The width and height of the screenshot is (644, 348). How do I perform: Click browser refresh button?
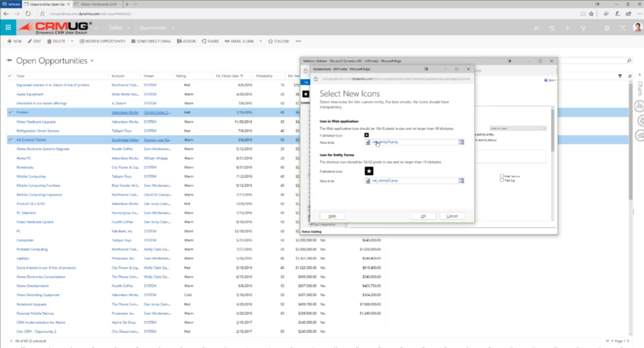click(28, 14)
